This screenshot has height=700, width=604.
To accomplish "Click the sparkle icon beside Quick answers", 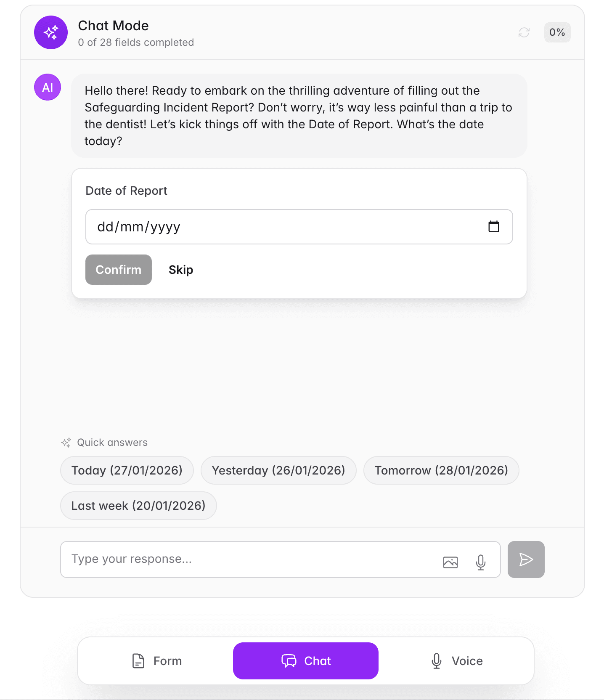I will click(66, 442).
